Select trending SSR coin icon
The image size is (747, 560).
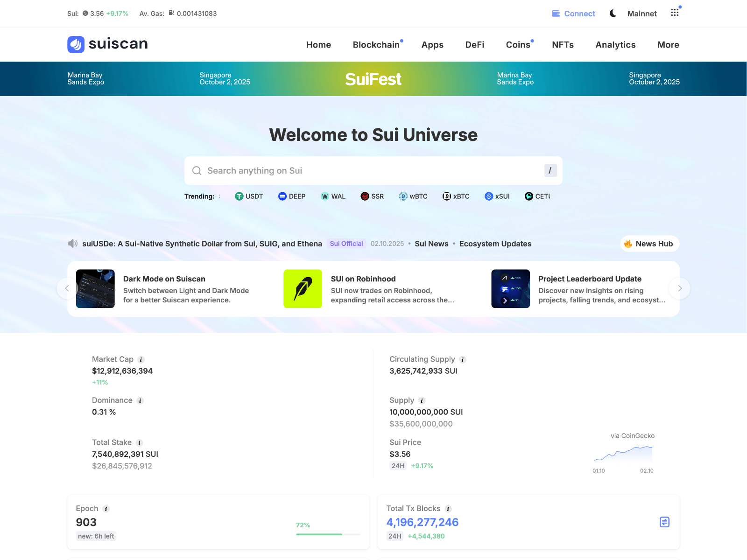(365, 196)
